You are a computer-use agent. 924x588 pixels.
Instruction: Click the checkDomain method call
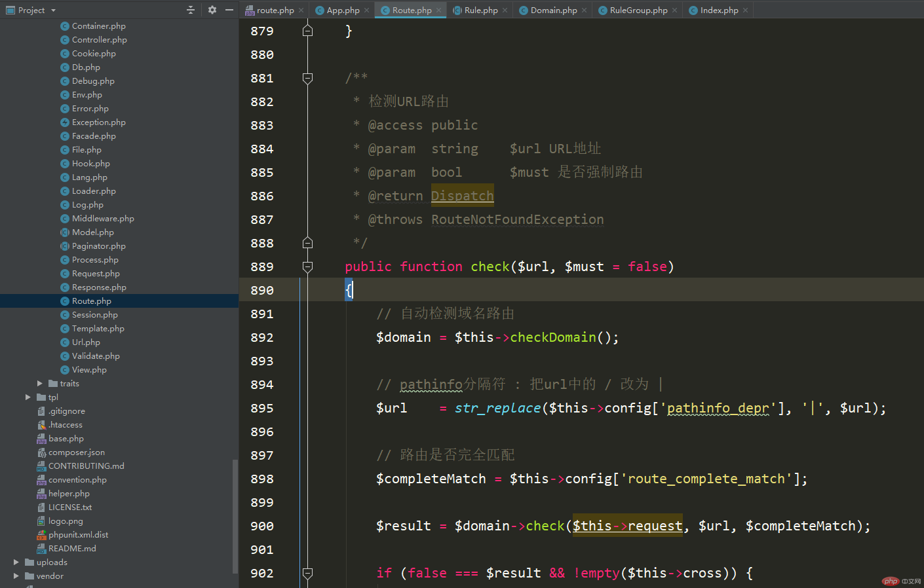553,337
